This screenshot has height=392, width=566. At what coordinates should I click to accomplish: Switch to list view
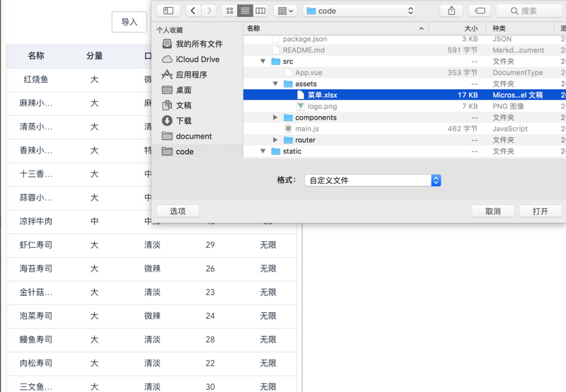(x=245, y=11)
